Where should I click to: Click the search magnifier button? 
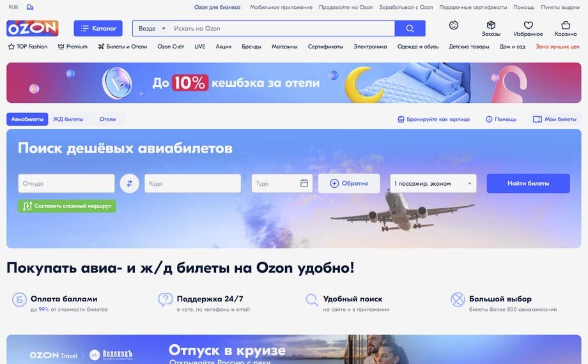(410, 29)
